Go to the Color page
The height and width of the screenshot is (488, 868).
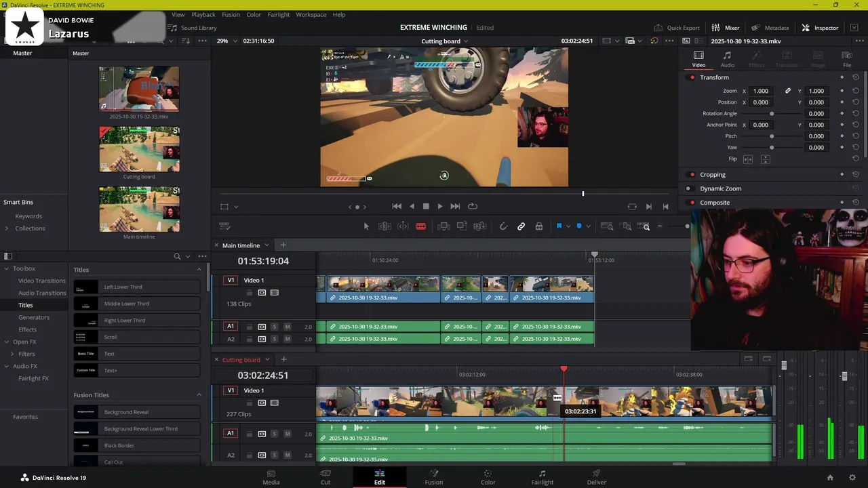pyautogui.click(x=488, y=477)
